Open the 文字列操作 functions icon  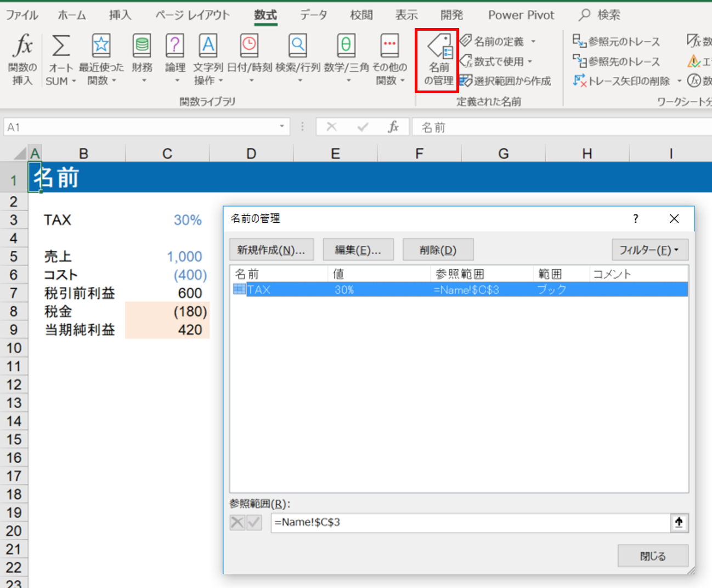[208, 46]
